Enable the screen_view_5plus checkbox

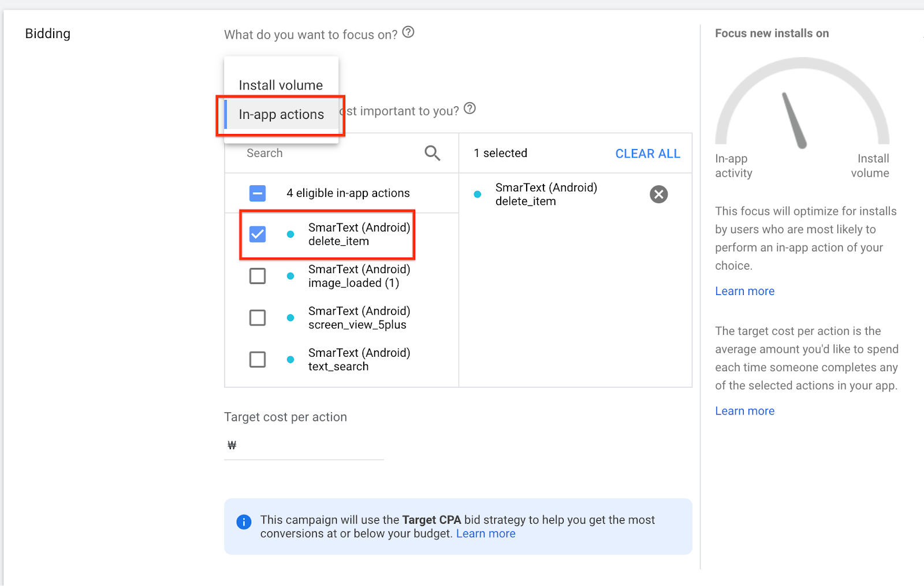tap(258, 318)
